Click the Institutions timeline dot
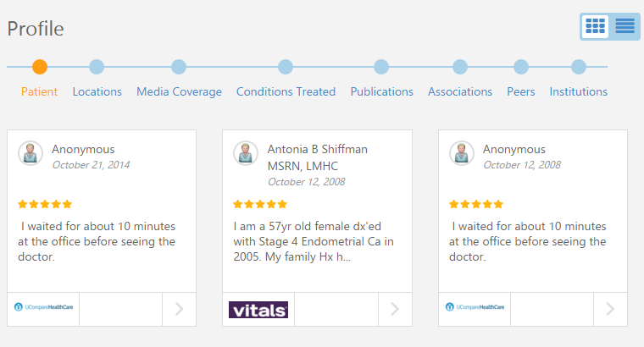The height and width of the screenshot is (347, 644). [x=579, y=67]
